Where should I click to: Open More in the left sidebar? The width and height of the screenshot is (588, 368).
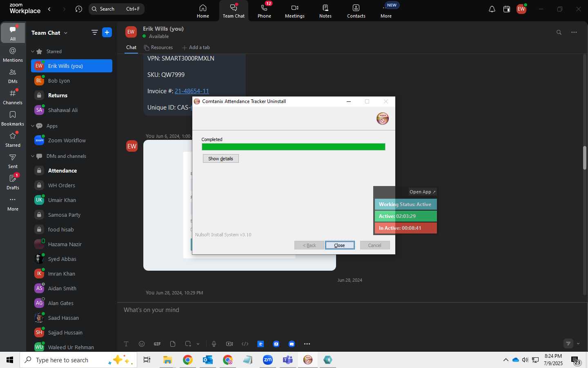[x=13, y=203]
